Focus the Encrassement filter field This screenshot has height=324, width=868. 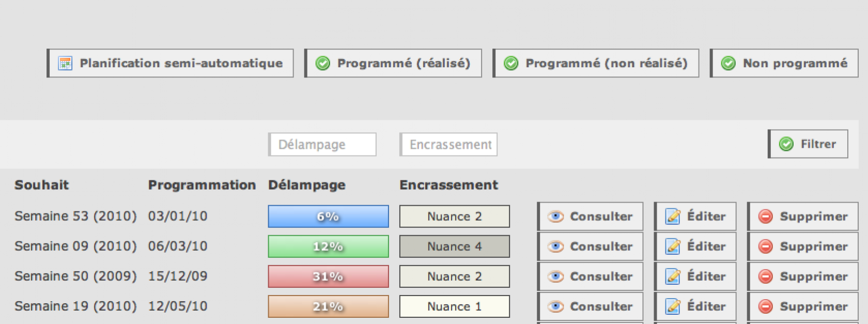coord(448,145)
